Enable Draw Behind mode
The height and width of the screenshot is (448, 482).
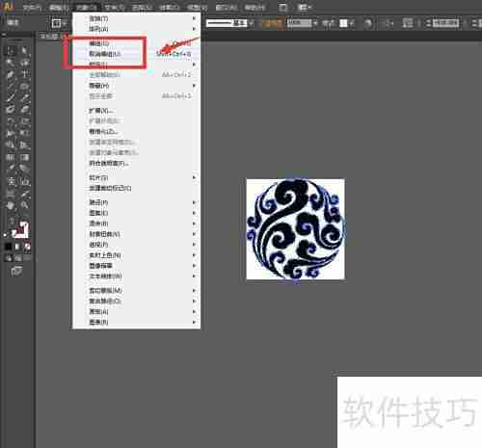pos(18,258)
